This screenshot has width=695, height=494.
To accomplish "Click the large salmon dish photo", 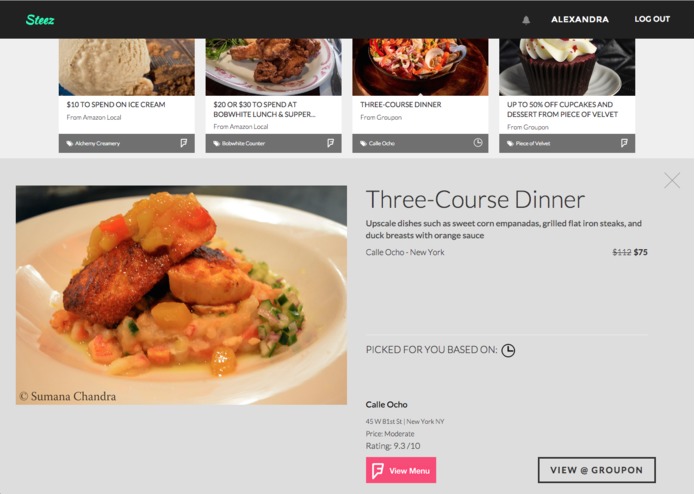I will [181, 295].
